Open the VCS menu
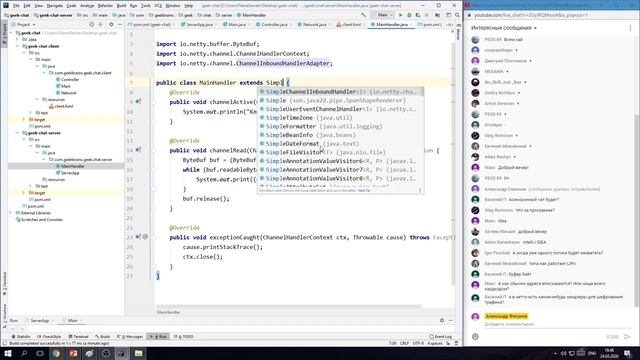The height and width of the screenshot is (360, 640). pyautogui.click(x=158, y=6)
